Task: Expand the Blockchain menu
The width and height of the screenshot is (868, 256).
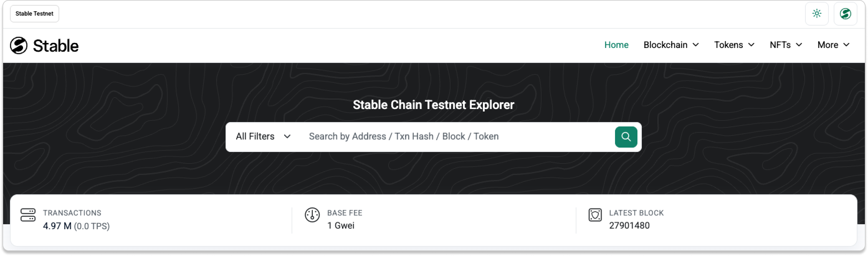Action: point(671,45)
